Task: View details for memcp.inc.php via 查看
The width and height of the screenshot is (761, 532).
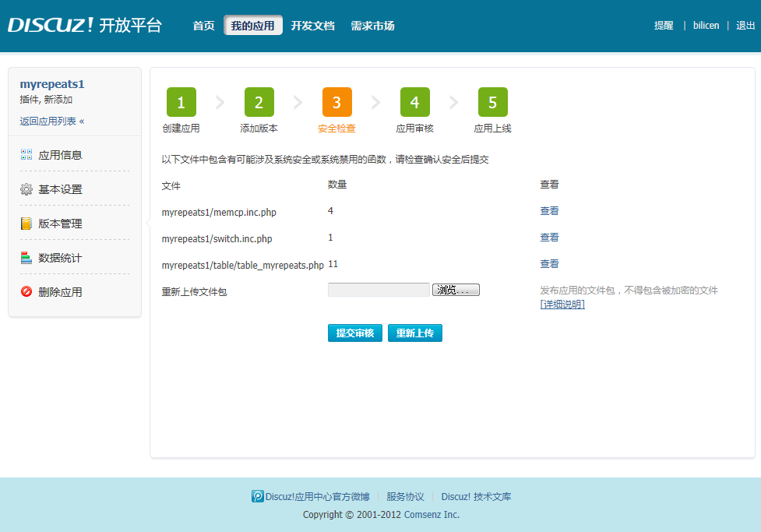Action: coord(549,210)
